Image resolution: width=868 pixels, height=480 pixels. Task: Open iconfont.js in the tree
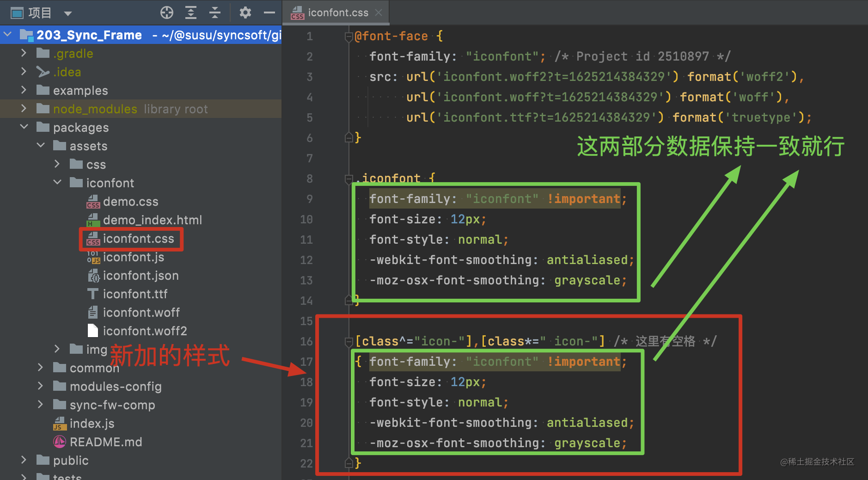[134, 257]
